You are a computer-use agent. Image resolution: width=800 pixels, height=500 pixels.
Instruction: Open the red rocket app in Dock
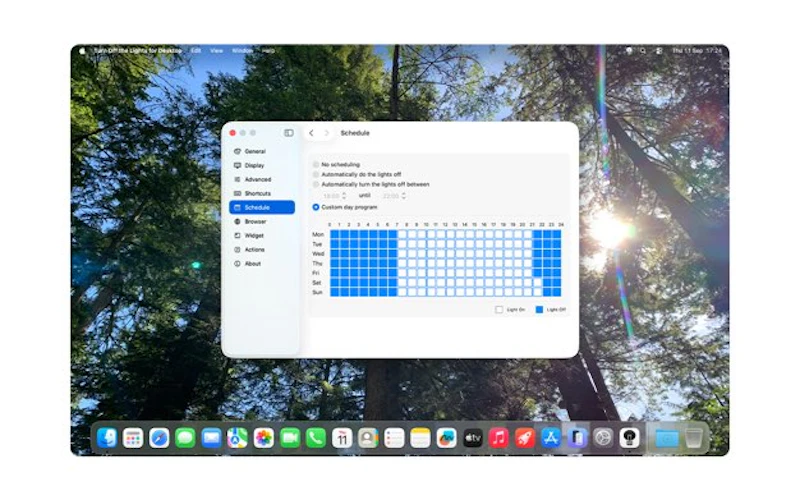pyautogui.click(x=524, y=438)
